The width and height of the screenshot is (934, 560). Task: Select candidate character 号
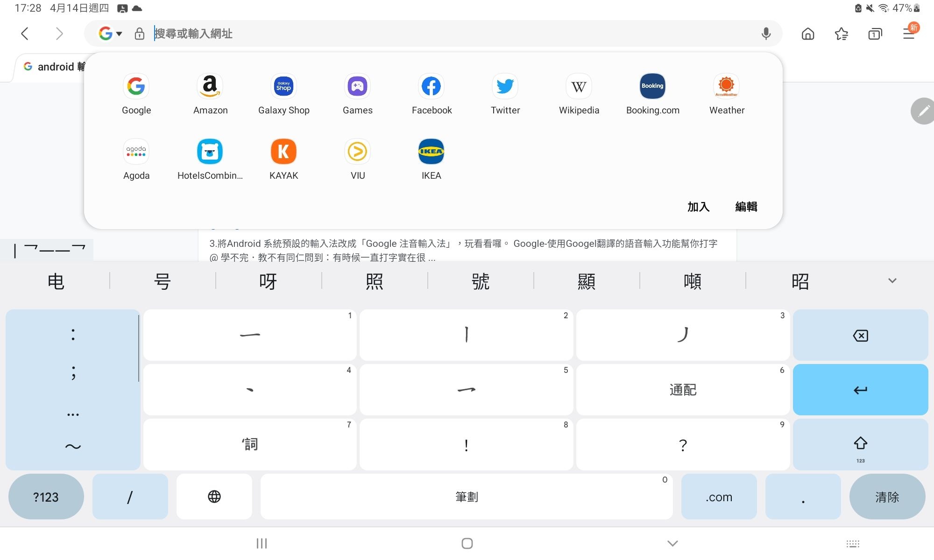pos(162,281)
